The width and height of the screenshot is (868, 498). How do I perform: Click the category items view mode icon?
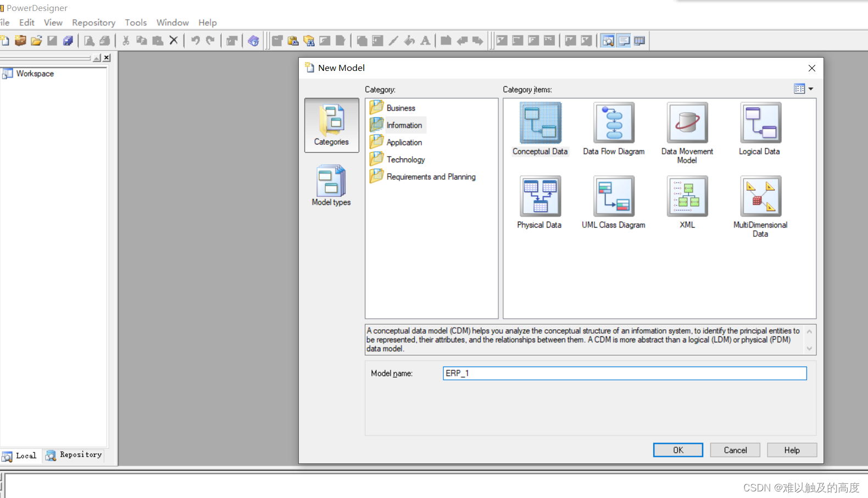[x=799, y=88]
